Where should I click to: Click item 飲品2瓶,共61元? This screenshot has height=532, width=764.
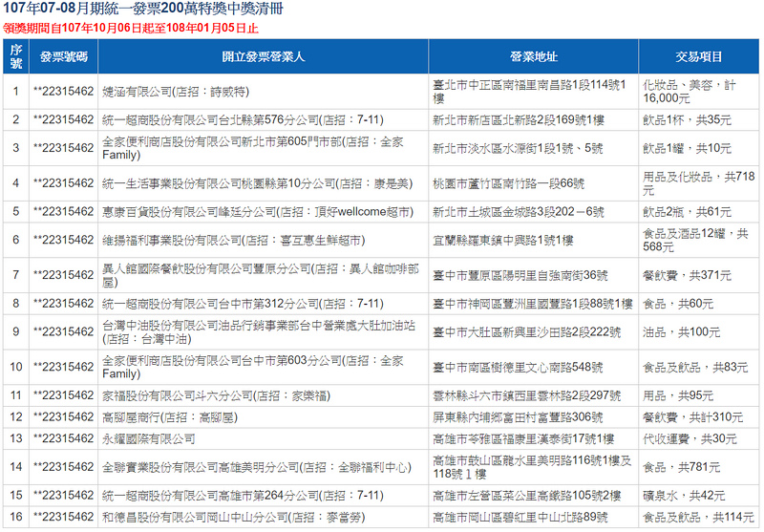(699, 212)
